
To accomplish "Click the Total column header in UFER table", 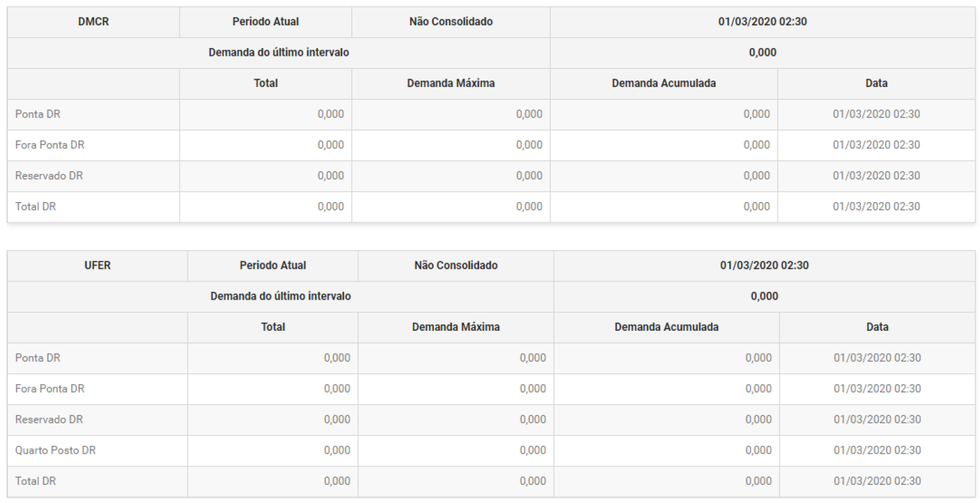I will click(273, 327).
